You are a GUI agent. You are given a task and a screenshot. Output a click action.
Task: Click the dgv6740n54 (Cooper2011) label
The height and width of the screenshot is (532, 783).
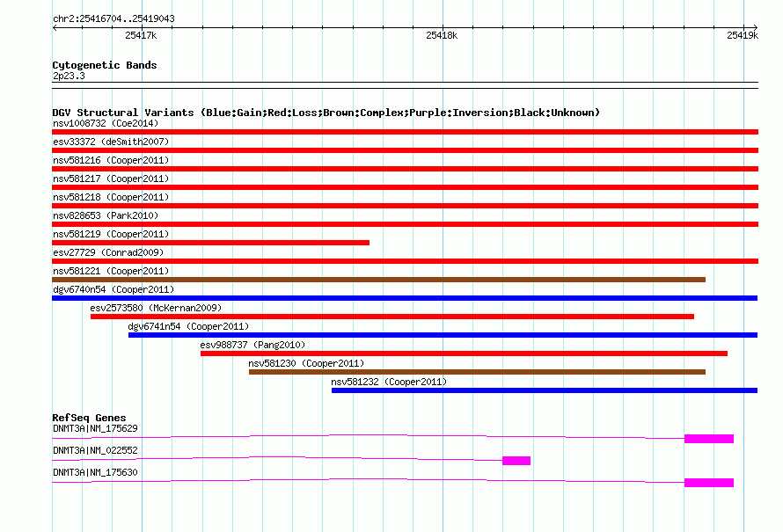coord(113,289)
